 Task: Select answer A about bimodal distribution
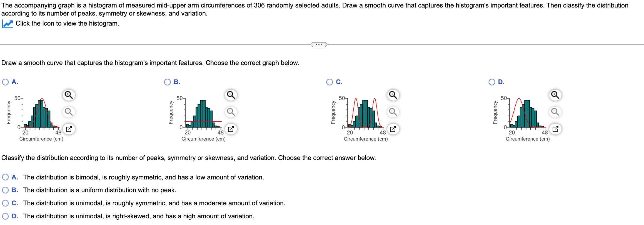5,177
